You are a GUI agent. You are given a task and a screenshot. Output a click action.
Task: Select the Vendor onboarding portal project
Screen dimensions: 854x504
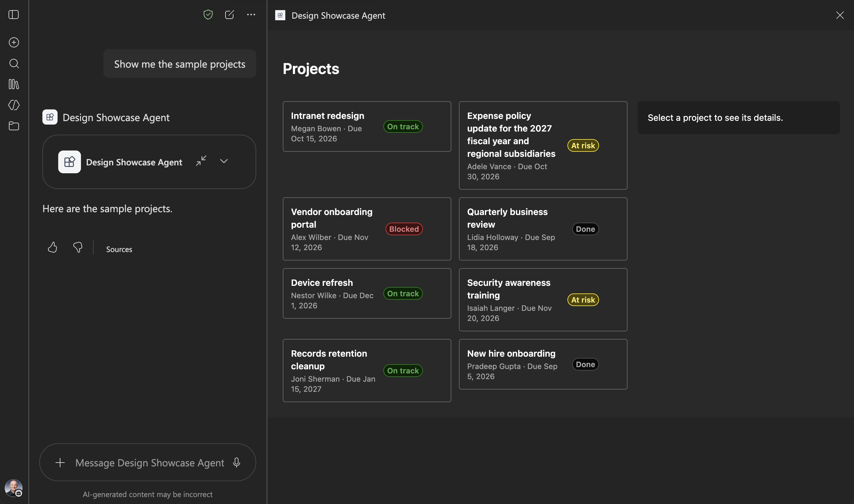tap(367, 229)
